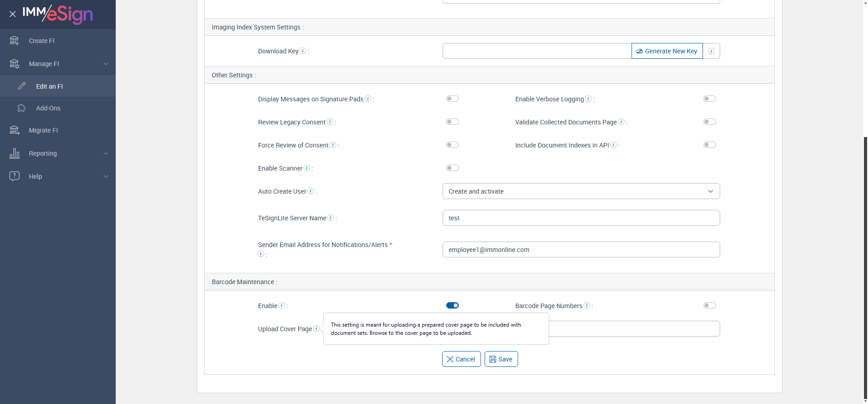Click the Reporting bar chart icon
The width and height of the screenshot is (868, 404).
(14, 153)
